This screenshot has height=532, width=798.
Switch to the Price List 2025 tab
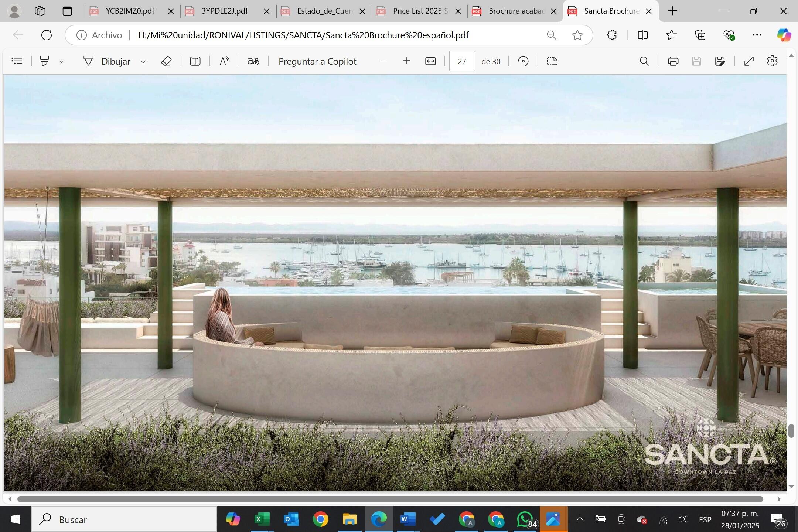pos(417,11)
